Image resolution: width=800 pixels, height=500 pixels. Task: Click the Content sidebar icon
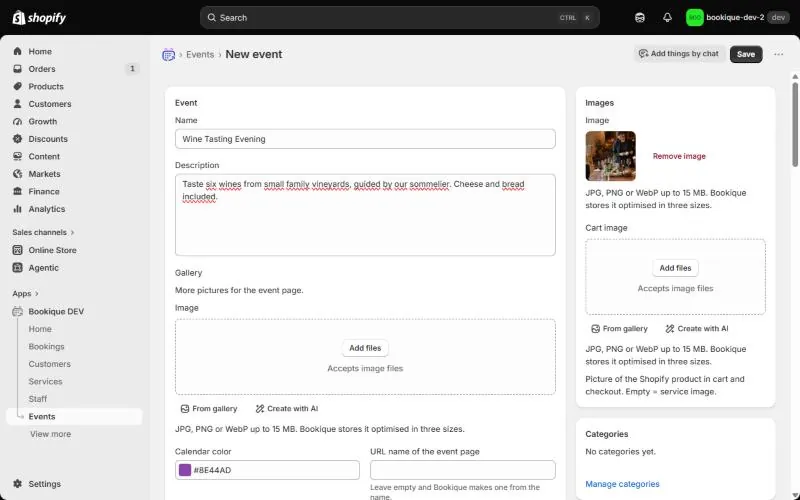tap(17, 156)
